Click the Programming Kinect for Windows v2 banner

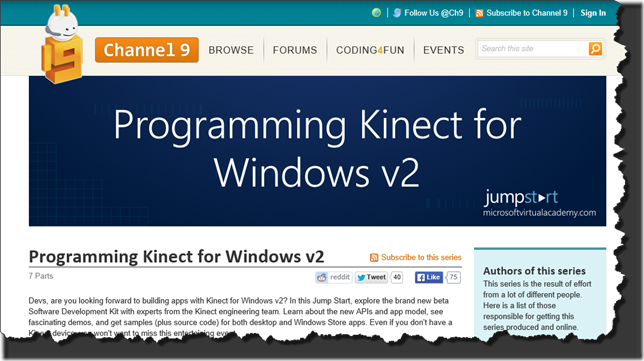(317, 151)
